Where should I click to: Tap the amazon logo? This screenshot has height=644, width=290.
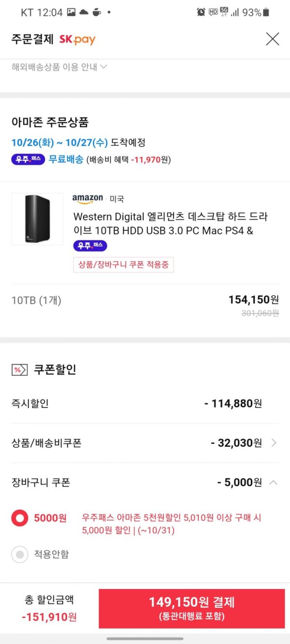(87, 198)
